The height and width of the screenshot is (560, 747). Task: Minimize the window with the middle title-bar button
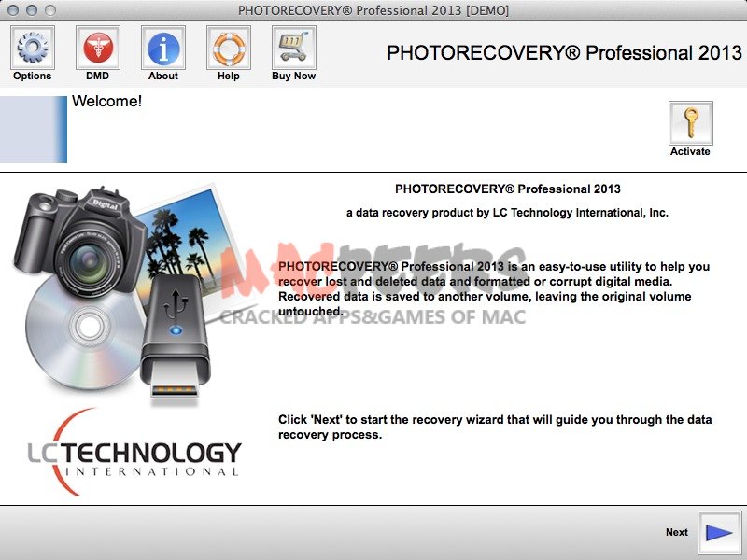coord(32,10)
